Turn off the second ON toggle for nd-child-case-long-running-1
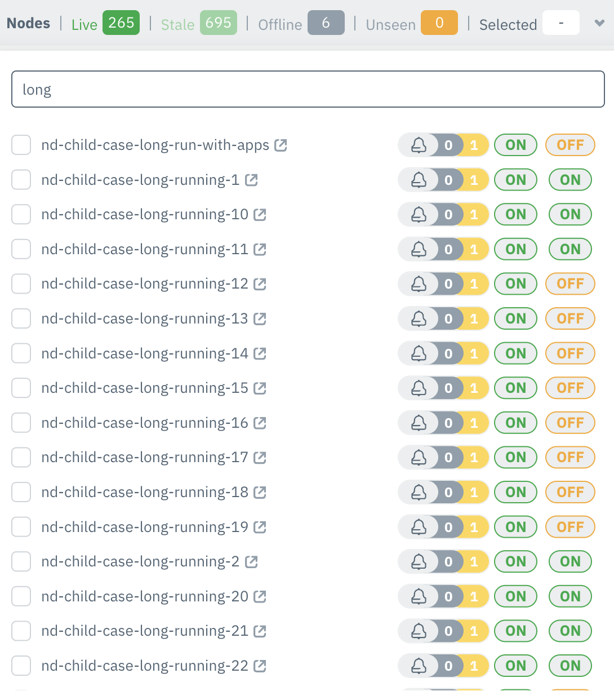 click(x=569, y=180)
